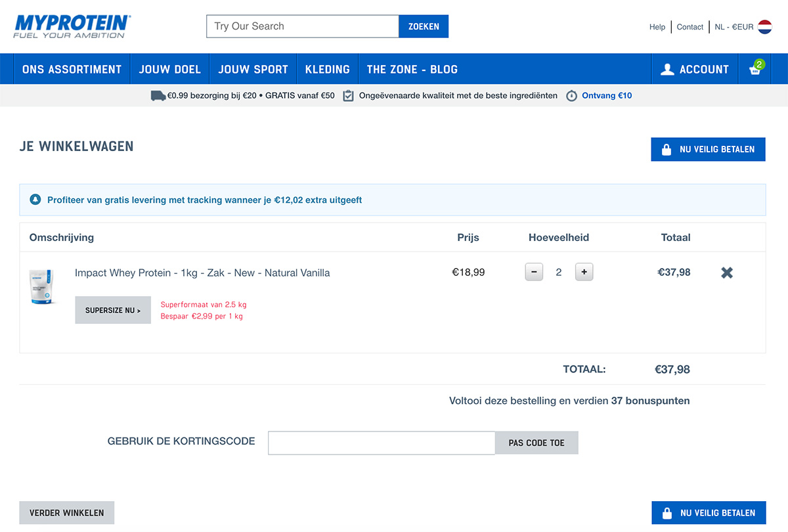The width and height of the screenshot is (788, 532).
Task: Open the Help link
Action: [x=657, y=27]
